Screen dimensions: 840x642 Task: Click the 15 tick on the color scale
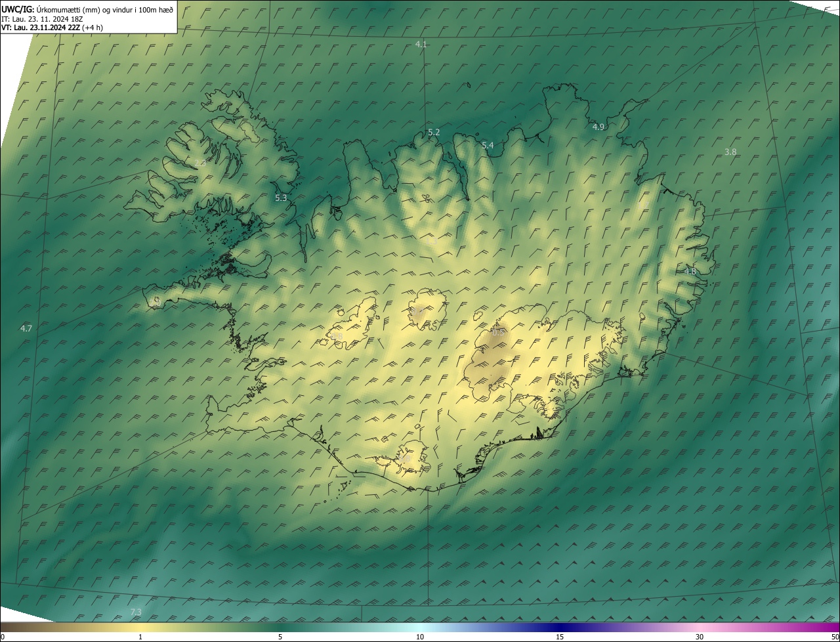point(560,637)
